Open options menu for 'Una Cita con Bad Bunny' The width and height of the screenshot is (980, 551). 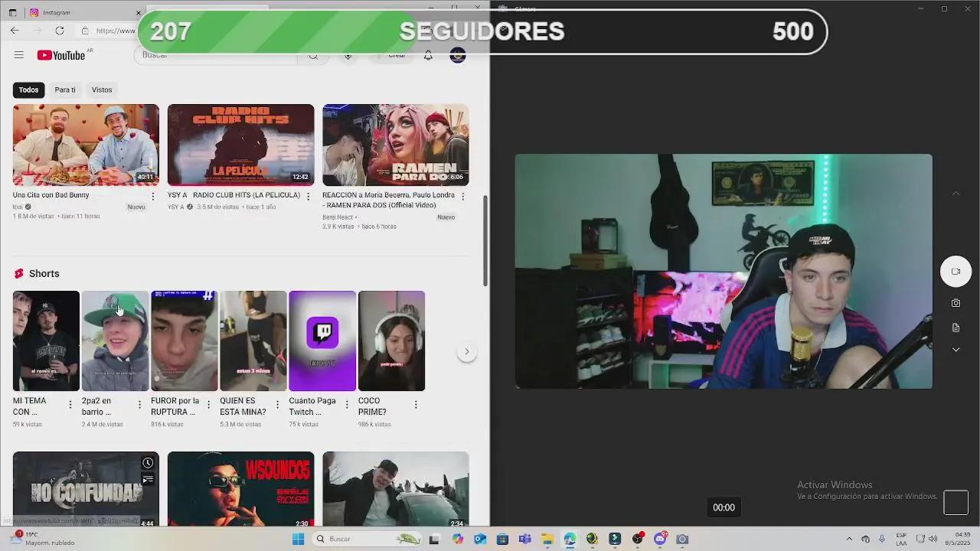coord(152,195)
